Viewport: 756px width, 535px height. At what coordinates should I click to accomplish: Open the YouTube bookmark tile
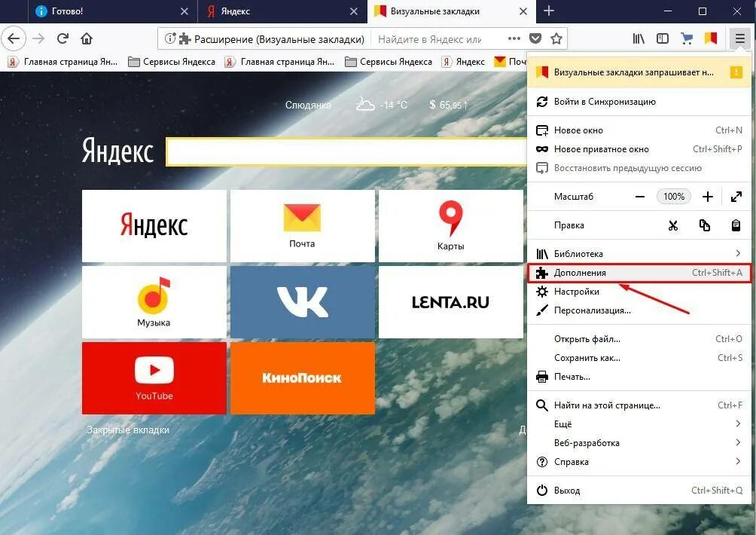[x=154, y=378]
